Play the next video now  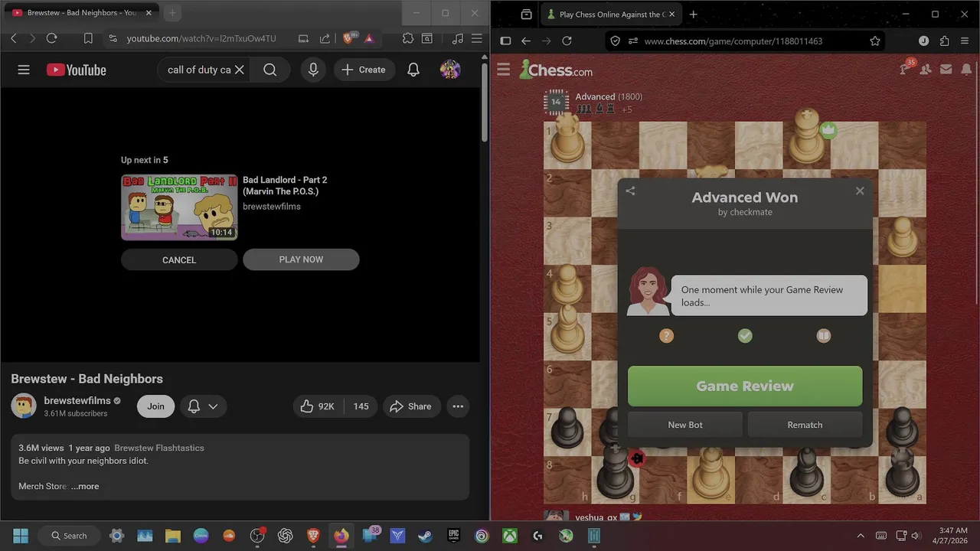(x=301, y=259)
